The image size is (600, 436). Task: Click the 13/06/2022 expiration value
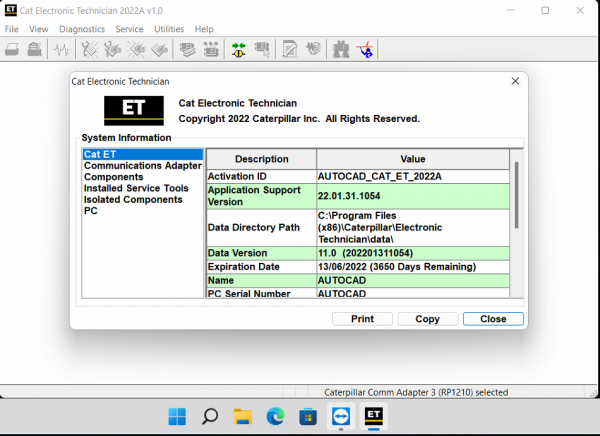pyautogui.click(x=413, y=267)
